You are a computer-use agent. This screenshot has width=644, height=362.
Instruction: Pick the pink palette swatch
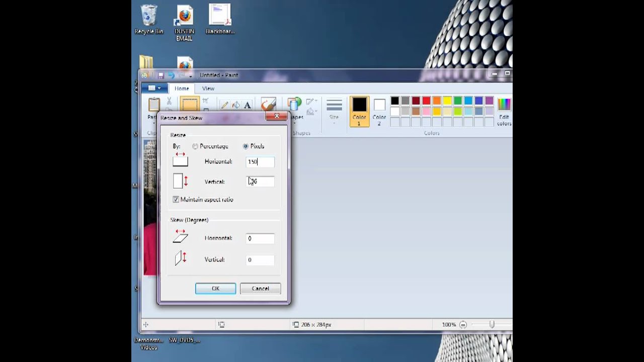point(426,111)
